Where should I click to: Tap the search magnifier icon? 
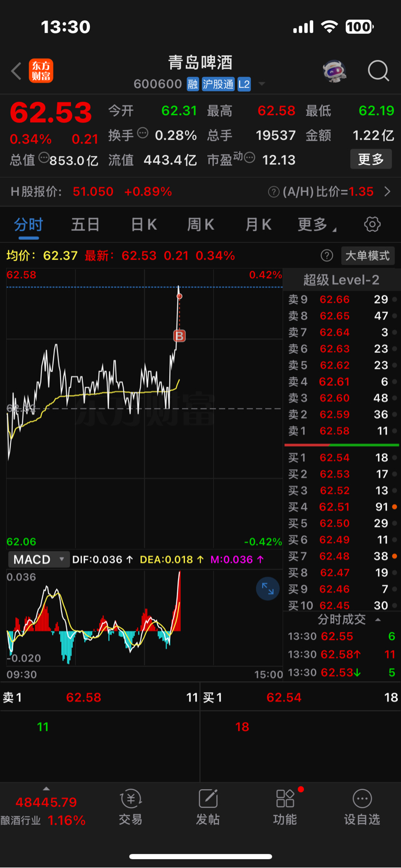379,71
